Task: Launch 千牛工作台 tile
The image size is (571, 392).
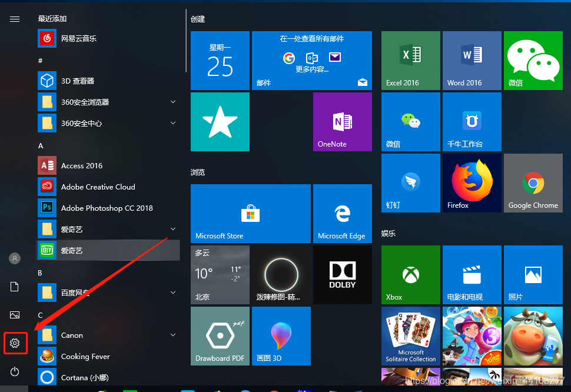Action: click(472, 122)
